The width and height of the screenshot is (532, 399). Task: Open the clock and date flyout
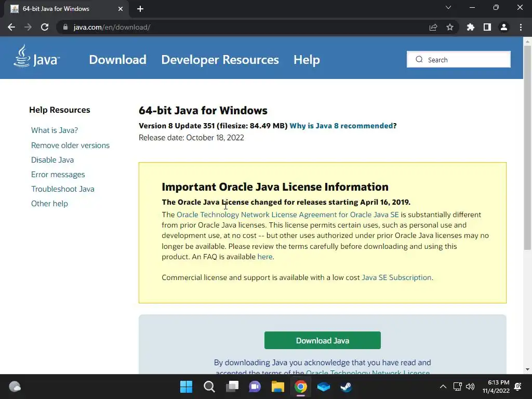(496, 387)
